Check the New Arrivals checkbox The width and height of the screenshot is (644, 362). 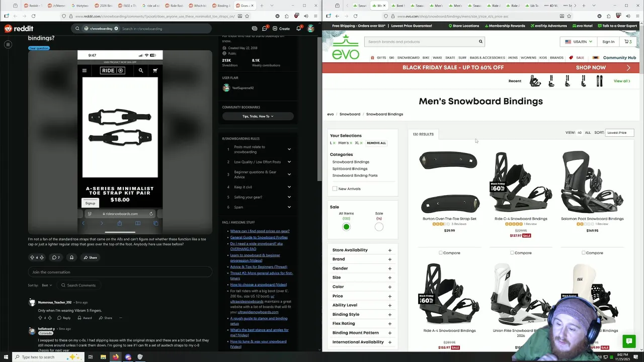(335, 189)
